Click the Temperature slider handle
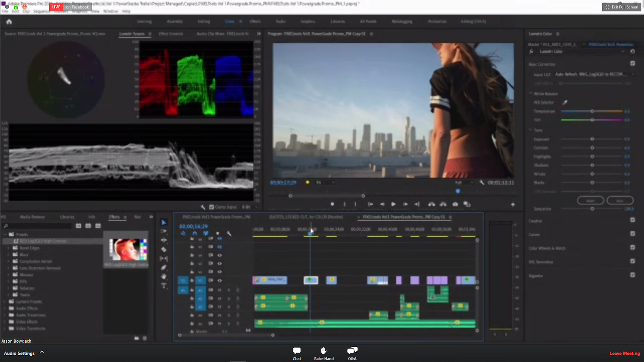The image size is (644, 362). [x=592, y=111]
